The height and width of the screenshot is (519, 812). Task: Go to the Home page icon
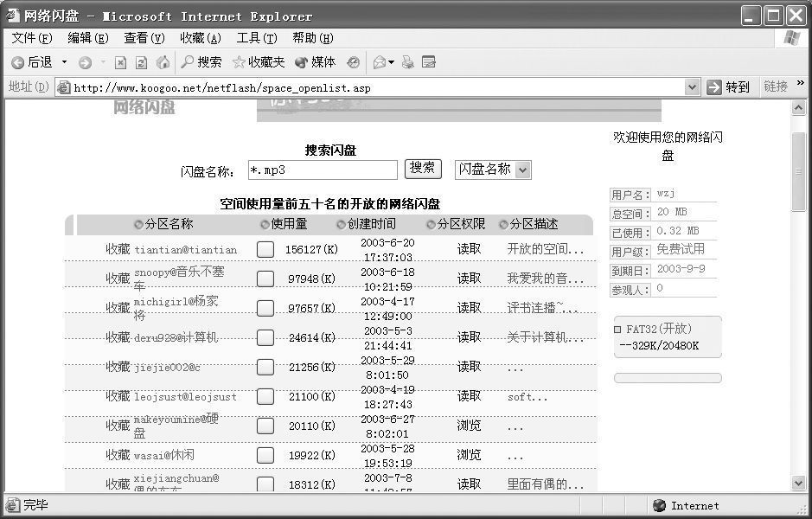point(163,62)
